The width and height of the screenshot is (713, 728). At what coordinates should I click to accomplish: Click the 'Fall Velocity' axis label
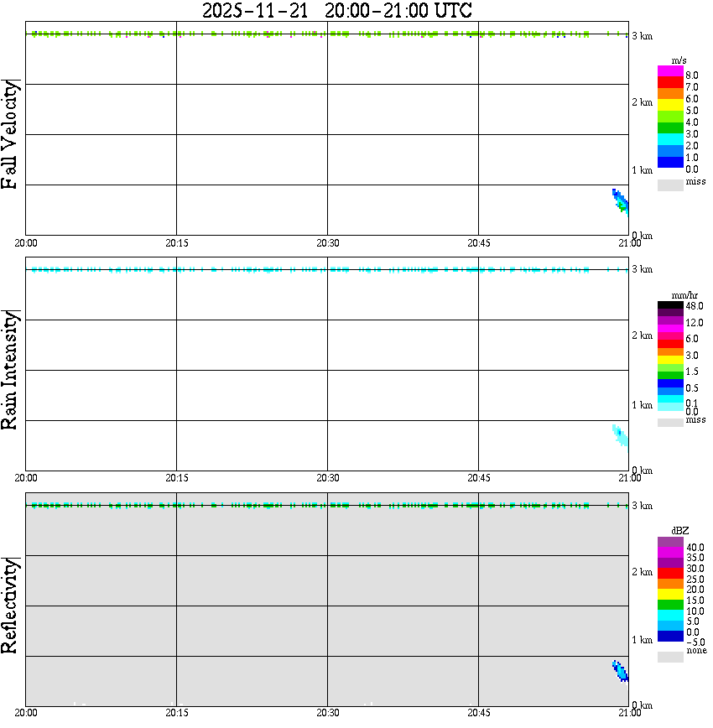(9, 134)
